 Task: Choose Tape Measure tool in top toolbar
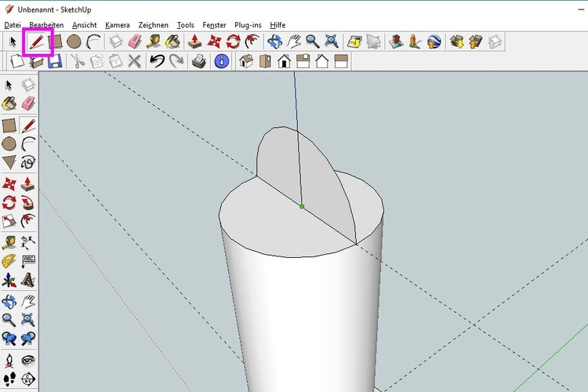153,42
